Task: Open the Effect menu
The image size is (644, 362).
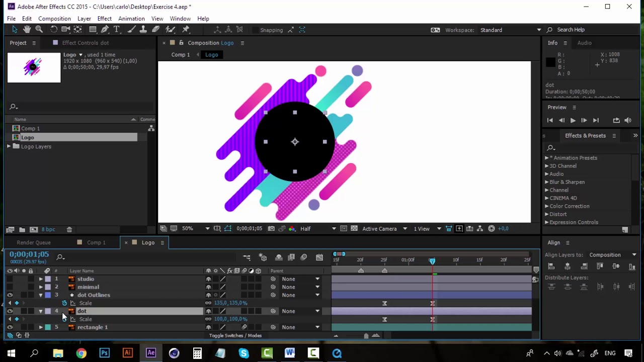Action: tap(105, 19)
